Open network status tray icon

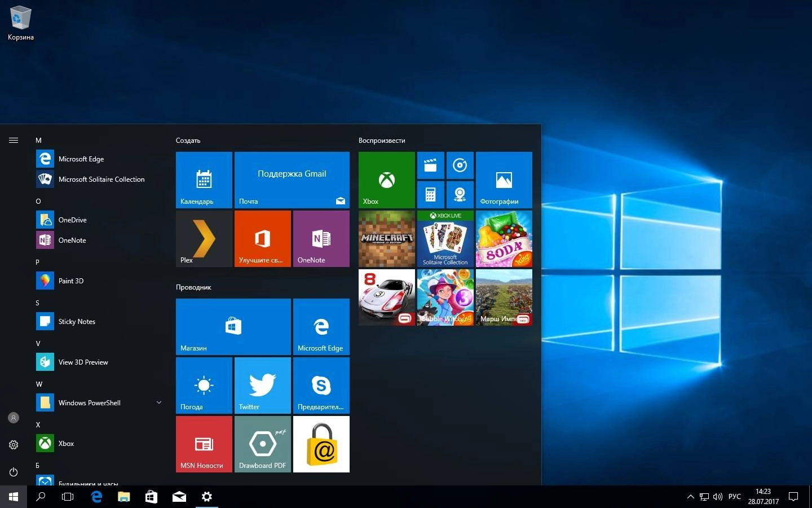704,497
